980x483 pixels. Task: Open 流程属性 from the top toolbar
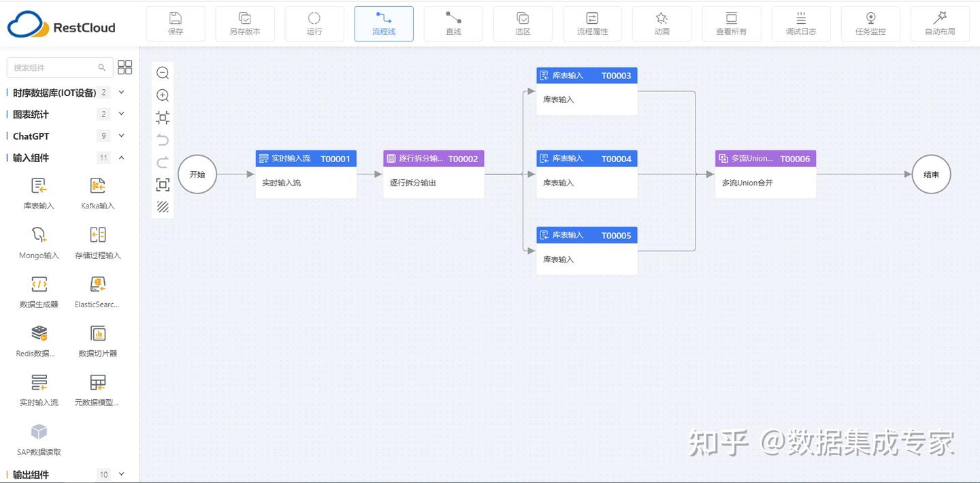pos(592,23)
